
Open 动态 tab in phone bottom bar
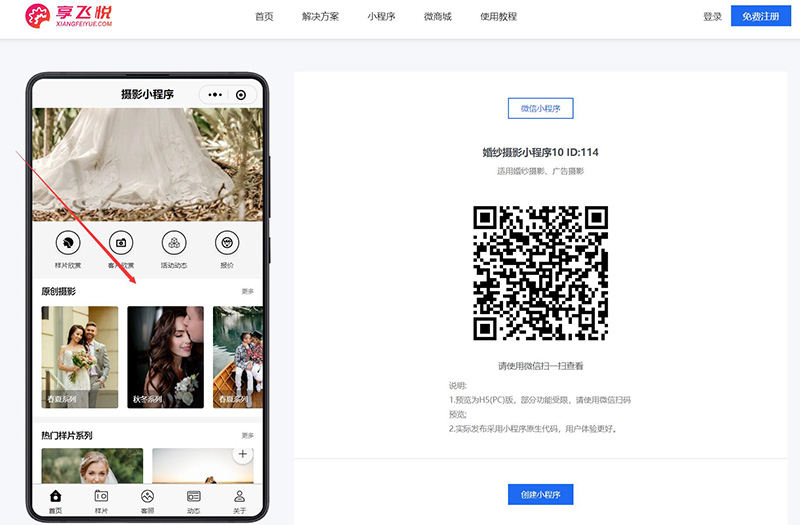point(193,500)
